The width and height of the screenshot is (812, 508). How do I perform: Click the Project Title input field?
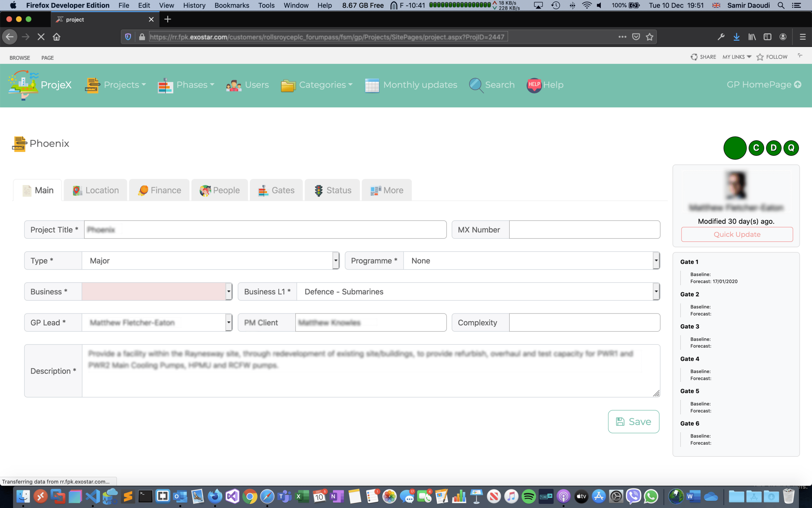(265, 230)
